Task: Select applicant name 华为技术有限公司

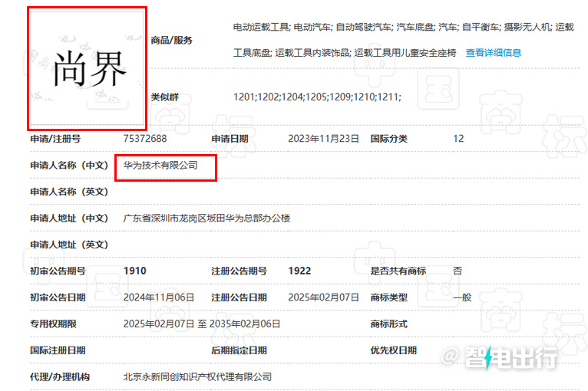Action: point(160,165)
